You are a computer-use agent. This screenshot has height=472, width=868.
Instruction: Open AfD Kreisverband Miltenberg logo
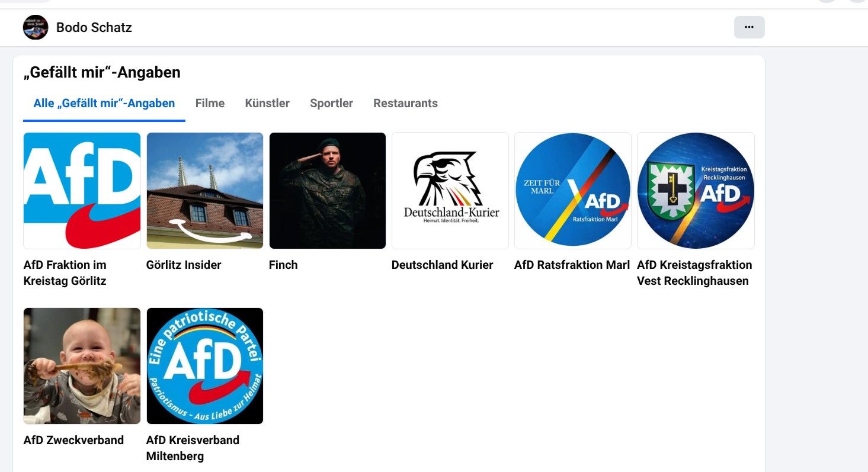click(204, 366)
